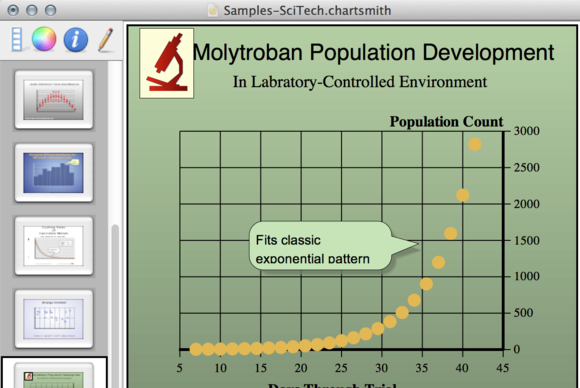Select the Molytroban Population Development title
This screenshot has width=580, height=388.
(373, 53)
